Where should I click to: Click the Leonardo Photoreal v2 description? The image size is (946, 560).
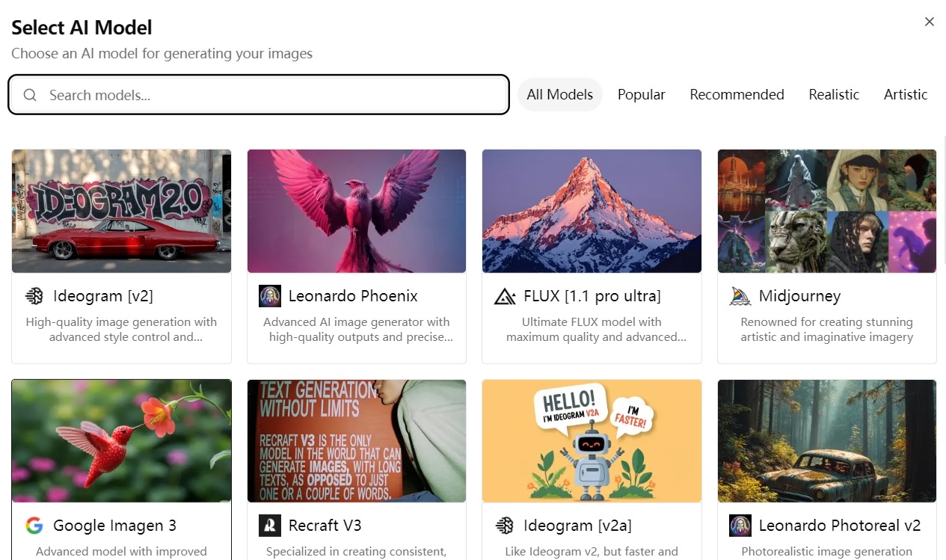click(x=827, y=552)
